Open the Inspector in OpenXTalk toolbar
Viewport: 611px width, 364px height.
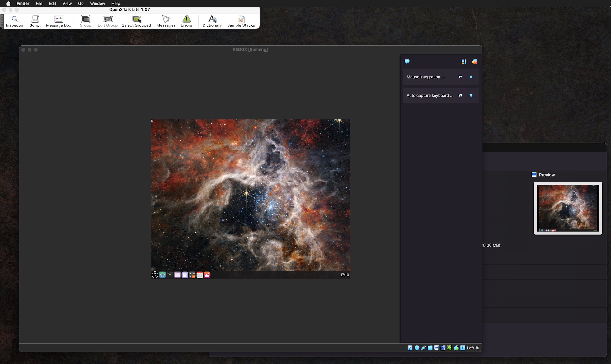[x=15, y=21]
